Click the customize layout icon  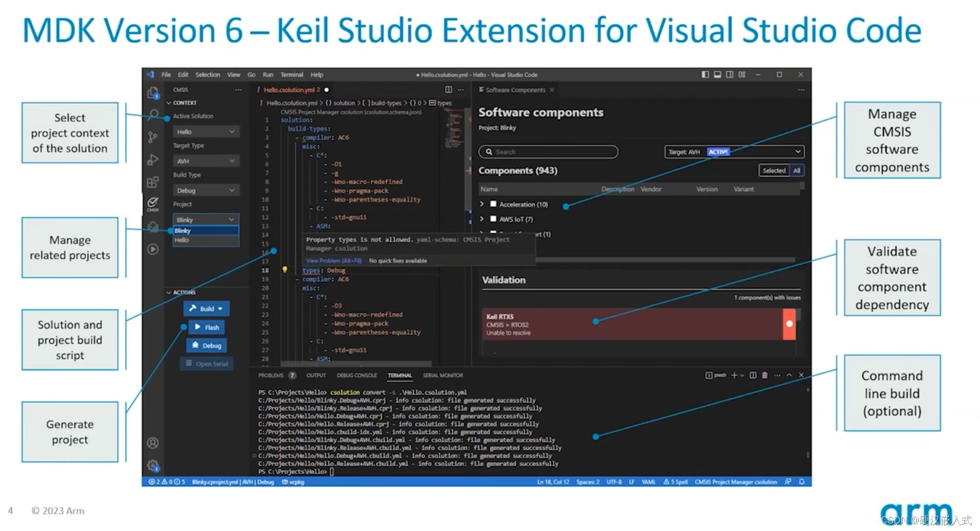point(742,74)
